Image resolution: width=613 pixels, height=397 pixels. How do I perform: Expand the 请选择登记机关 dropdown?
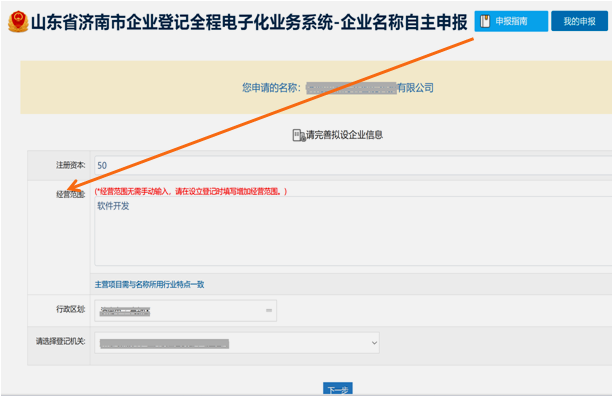(237, 343)
